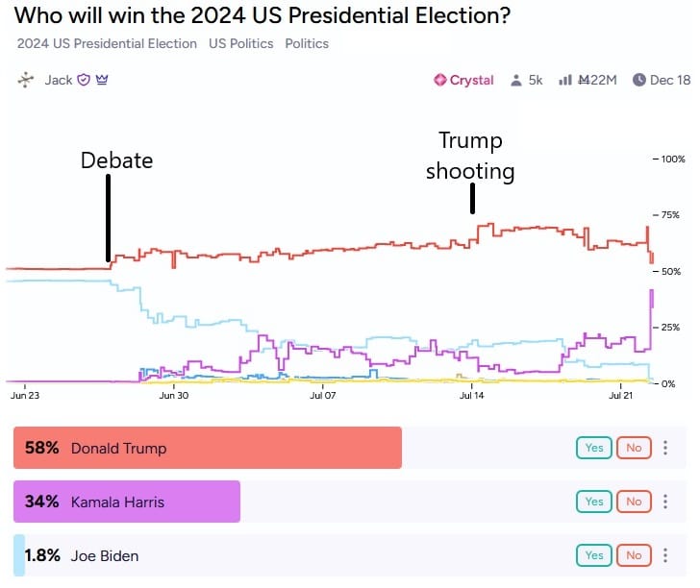Open the 2024 US Presidential Election topic

tap(107, 43)
